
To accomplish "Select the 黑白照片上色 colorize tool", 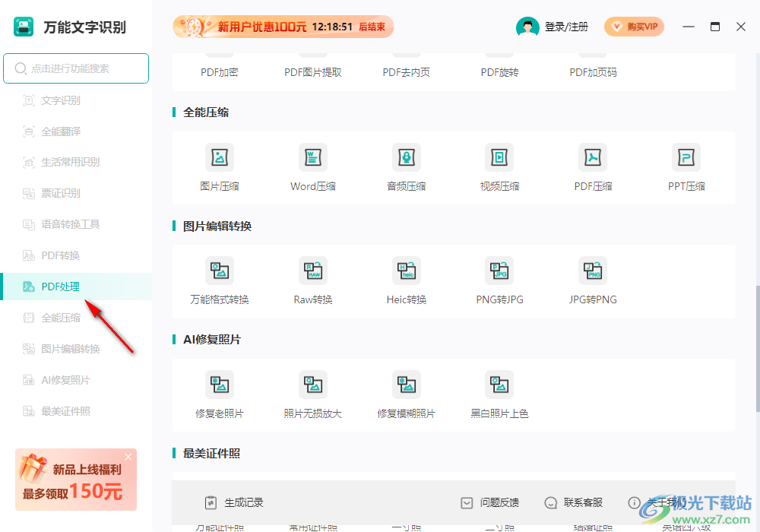I will click(x=500, y=395).
